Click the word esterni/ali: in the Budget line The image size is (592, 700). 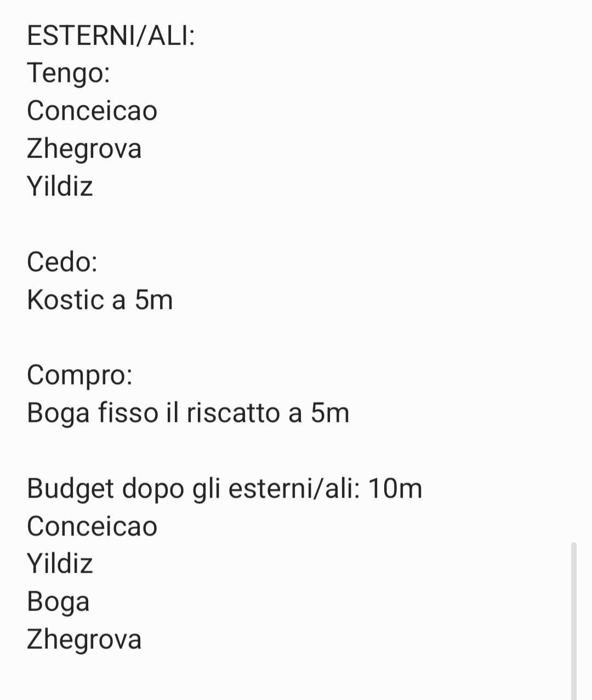tap(294, 488)
